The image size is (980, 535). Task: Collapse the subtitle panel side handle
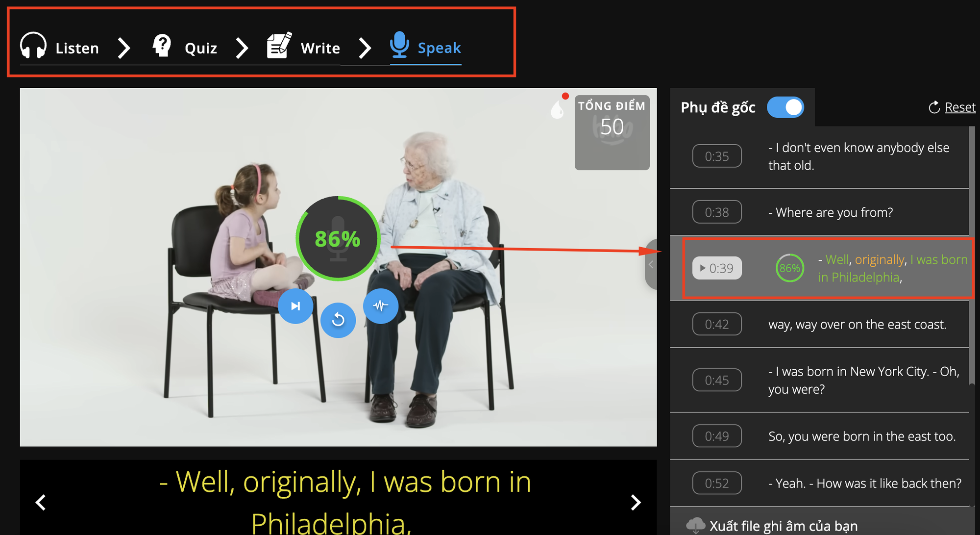pyautogui.click(x=651, y=265)
